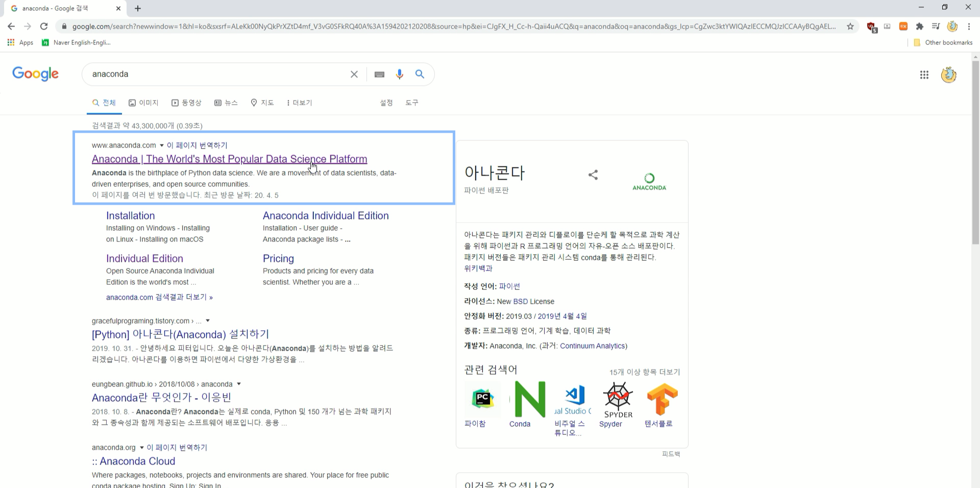Open Other bookmarks folder
980x488 pixels.
tap(943, 42)
